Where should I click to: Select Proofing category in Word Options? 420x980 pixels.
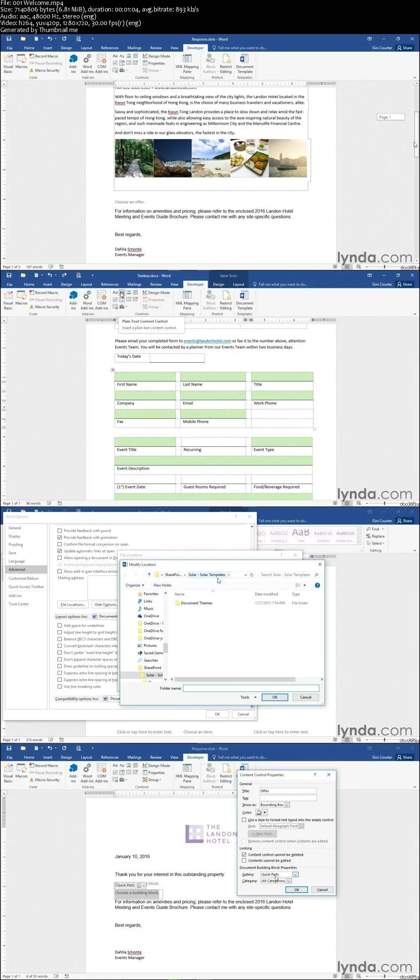pos(16,544)
